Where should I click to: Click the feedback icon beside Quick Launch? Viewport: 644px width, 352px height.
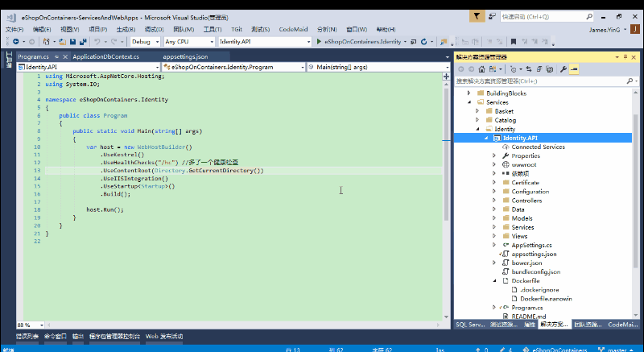(492, 16)
